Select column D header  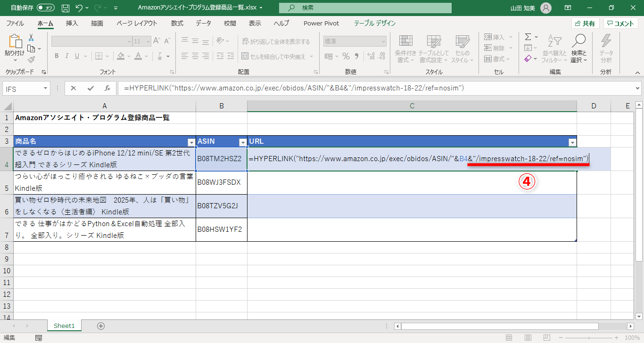[x=594, y=106]
